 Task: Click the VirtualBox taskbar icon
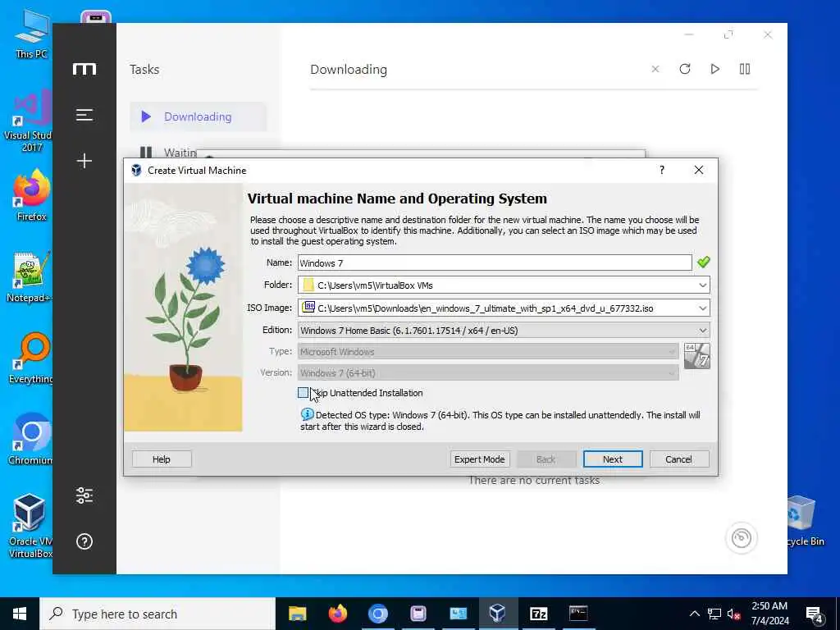[498, 614]
